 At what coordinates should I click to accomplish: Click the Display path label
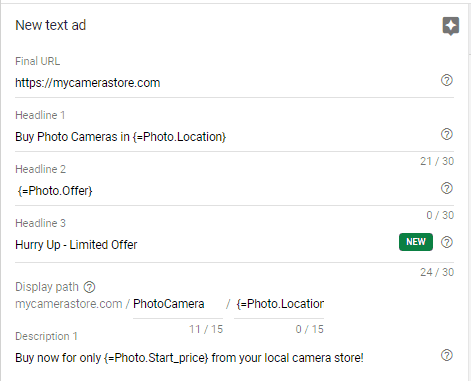tap(47, 287)
